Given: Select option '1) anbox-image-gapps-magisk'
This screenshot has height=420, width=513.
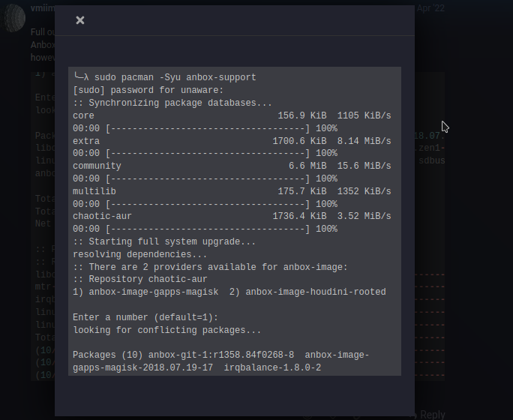Looking at the screenshot, I should pyautogui.click(x=145, y=292).
